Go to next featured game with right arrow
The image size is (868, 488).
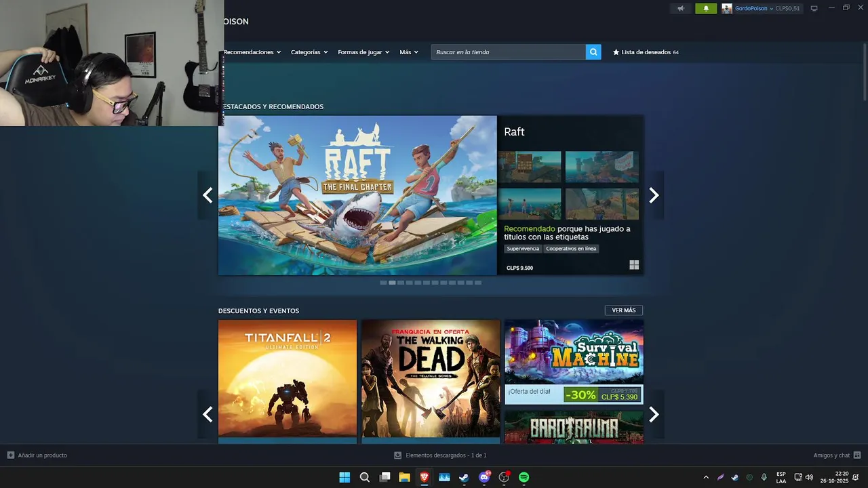[x=654, y=195]
